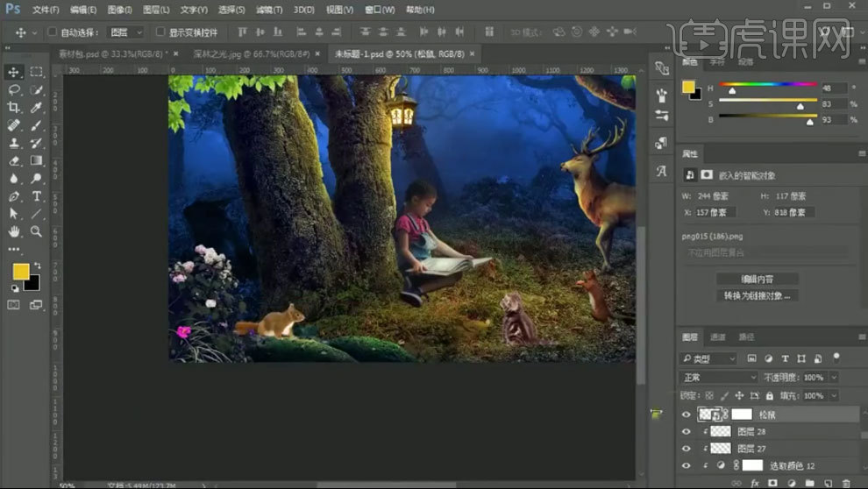Select the Blur tool
Viewport: 868px width, 489px height.
[13, 178]
